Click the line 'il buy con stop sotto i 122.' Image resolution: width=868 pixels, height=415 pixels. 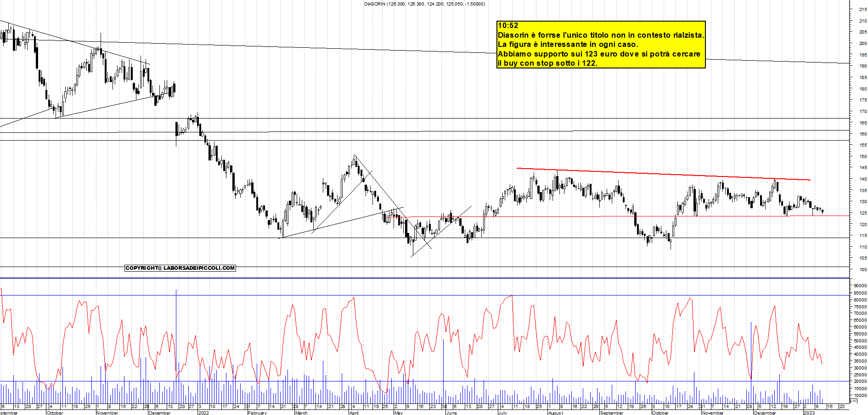(x=547, y=63)
